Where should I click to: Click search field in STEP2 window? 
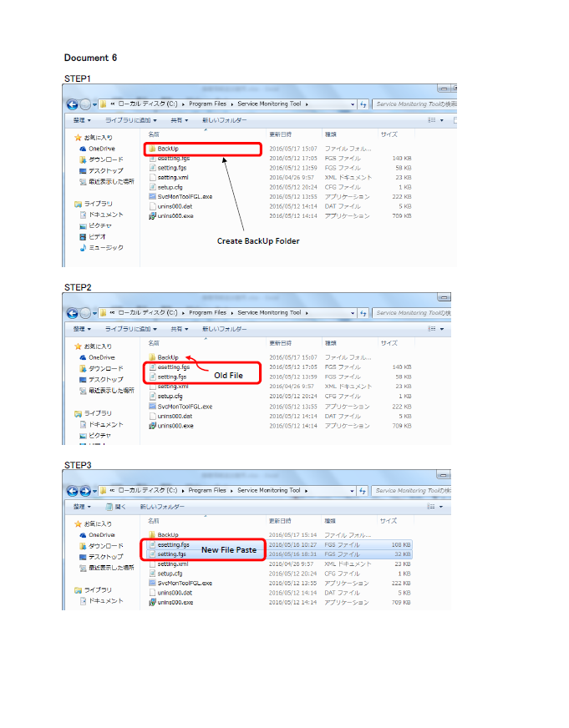[412, 313]
